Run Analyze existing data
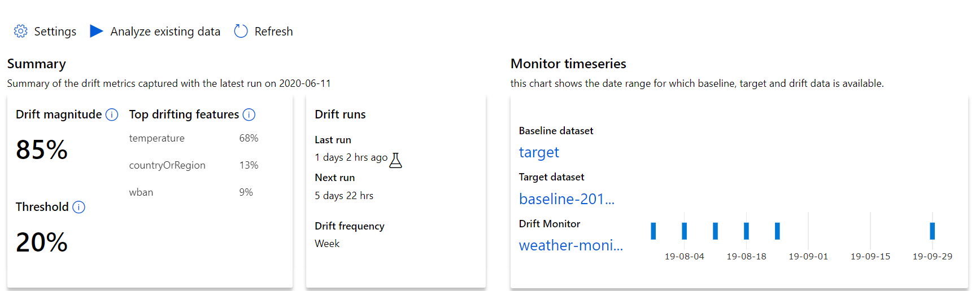The height and width of the screenshot is (291, 980). [165, 32]
